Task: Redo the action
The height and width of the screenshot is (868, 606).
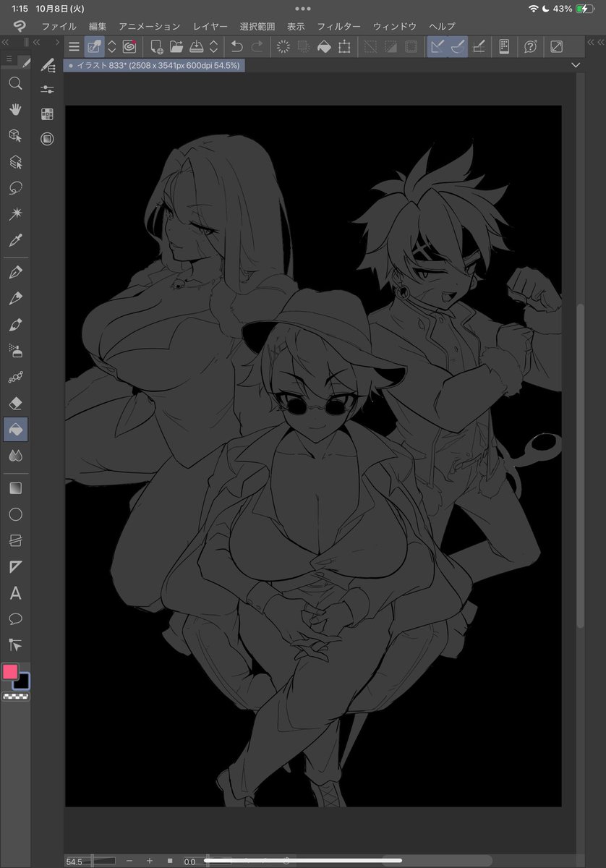Action: click(257, 47)
